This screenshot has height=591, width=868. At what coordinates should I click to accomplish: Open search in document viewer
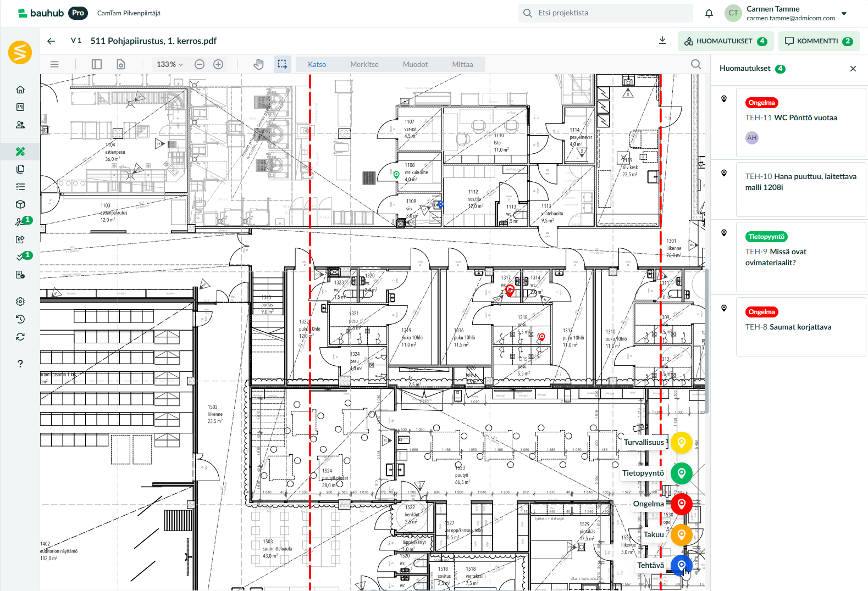pos(696,64)
